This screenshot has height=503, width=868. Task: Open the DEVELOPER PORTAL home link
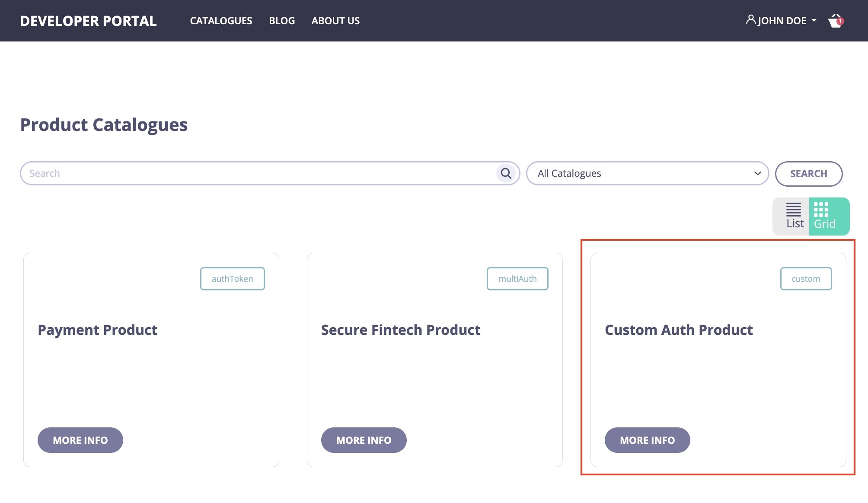88,20
